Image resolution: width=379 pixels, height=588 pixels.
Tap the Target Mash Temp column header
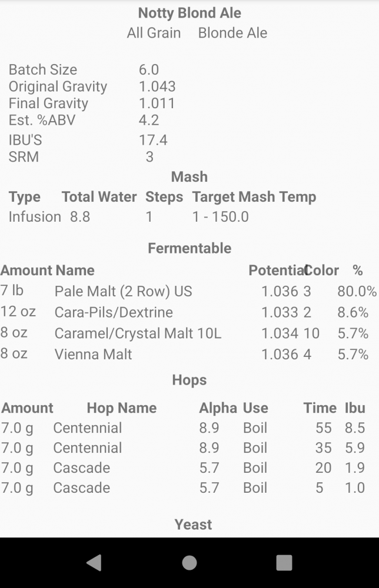coord(254,197)
